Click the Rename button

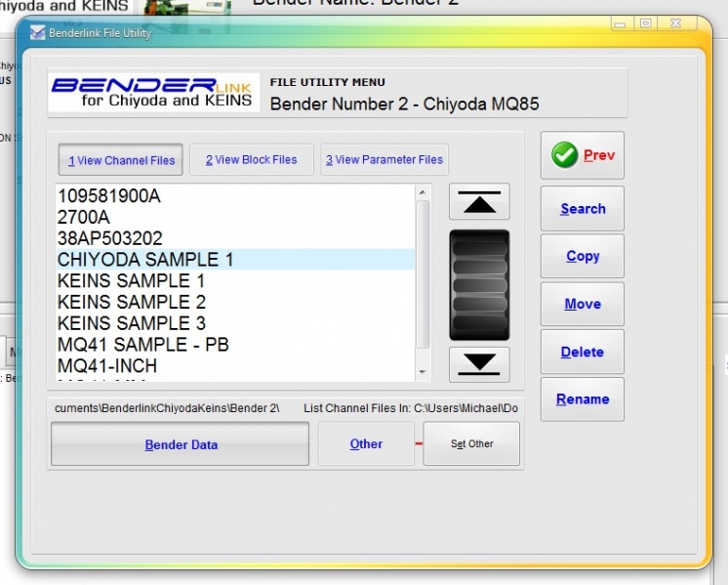click(x=583, y=399)
